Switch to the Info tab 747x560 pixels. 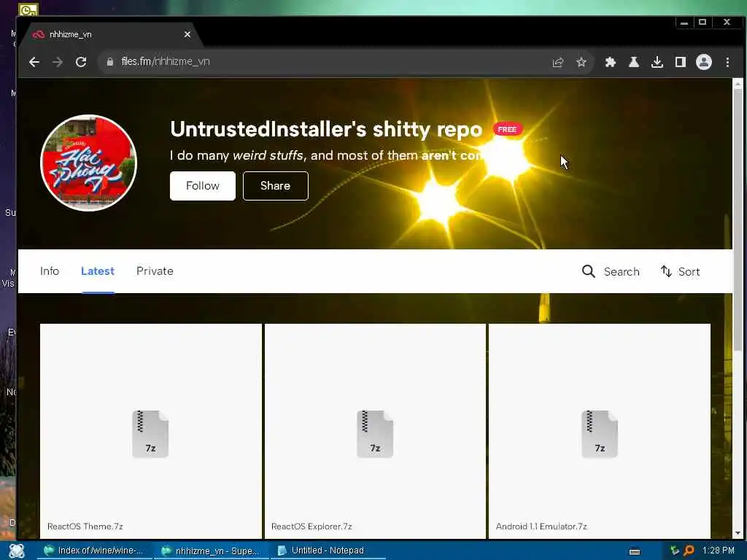[50, 271]
